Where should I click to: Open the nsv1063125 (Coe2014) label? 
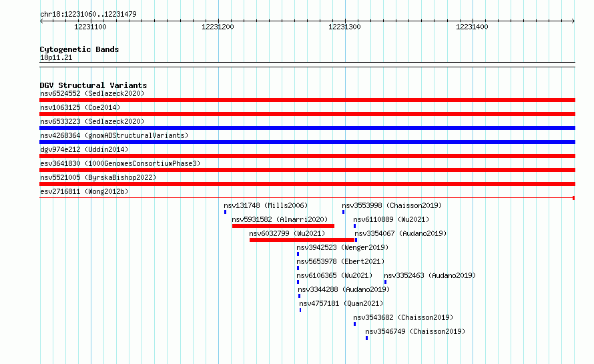coord(80,107)
